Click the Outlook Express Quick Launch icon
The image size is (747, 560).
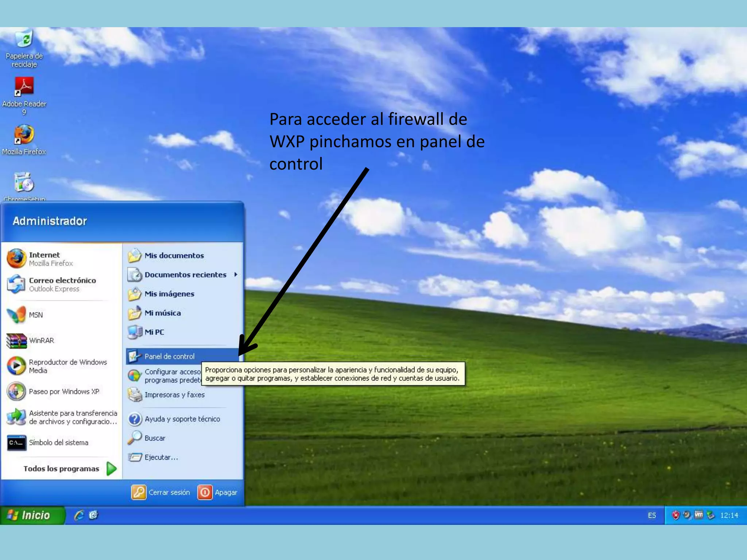[x=93, y=515]
